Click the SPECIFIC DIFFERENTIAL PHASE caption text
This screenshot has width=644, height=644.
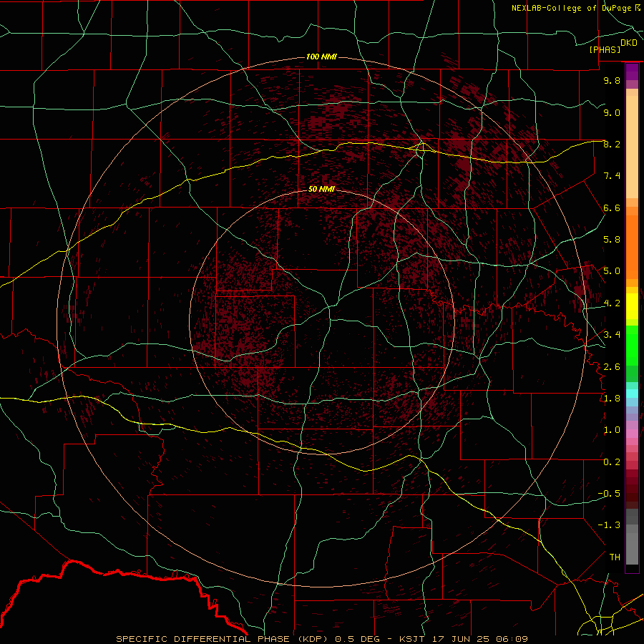203,639
